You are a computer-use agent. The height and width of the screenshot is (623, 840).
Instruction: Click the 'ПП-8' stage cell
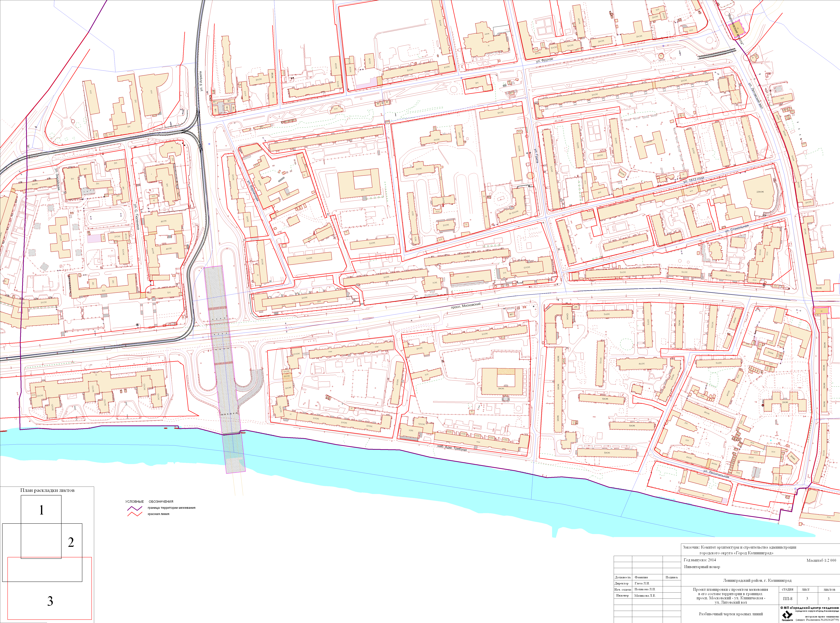(x=787, y=598)
